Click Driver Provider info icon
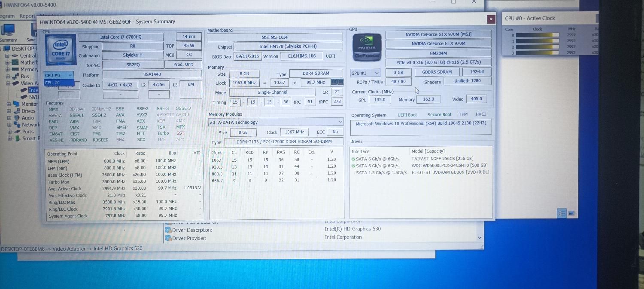The image size is (644, 289). [x=168, y=238]
